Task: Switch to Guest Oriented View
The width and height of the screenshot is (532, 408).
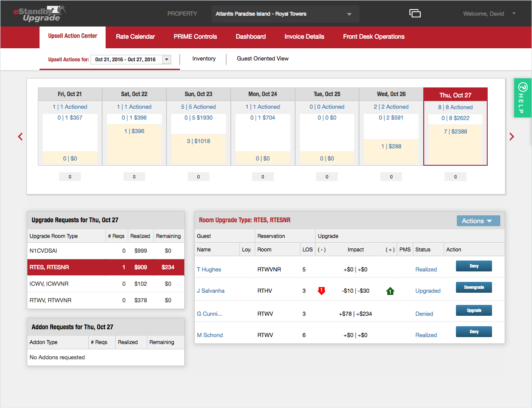Action: pyautogui.click(x=263, y=58)
